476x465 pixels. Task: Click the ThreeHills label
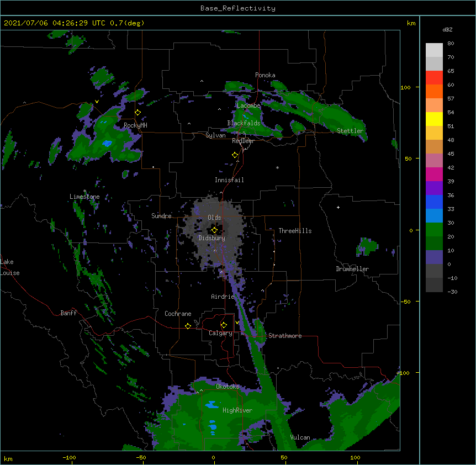tap(295, 231)
